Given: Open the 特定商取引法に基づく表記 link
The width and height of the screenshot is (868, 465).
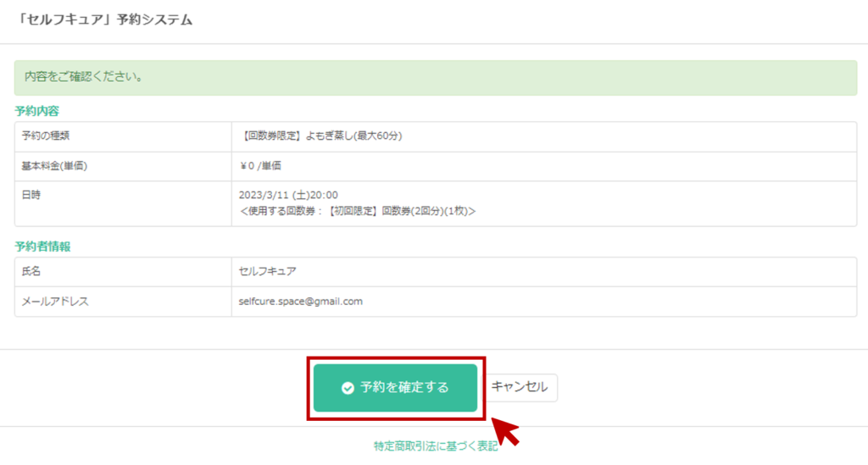Looking at the screenshot, I should pyautogui.click(x=436, y=446).
